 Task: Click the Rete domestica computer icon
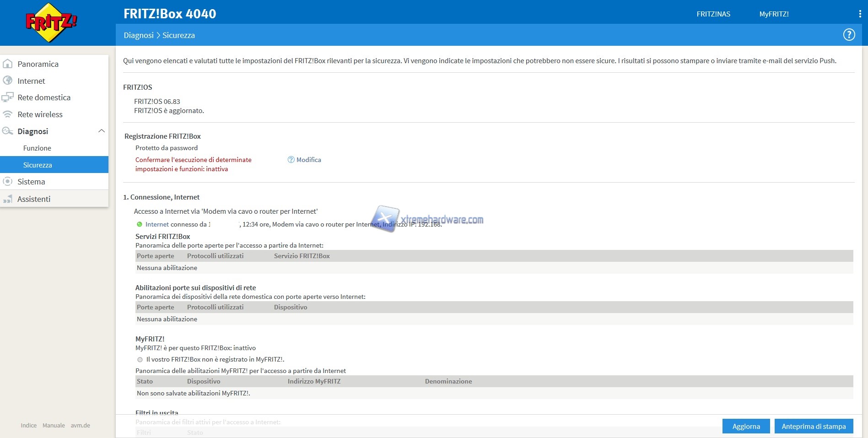point(8,97)
